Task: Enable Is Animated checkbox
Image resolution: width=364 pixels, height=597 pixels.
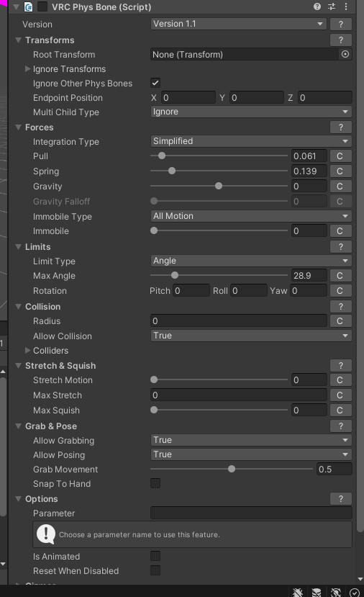Action: click(x=155, y=556)
